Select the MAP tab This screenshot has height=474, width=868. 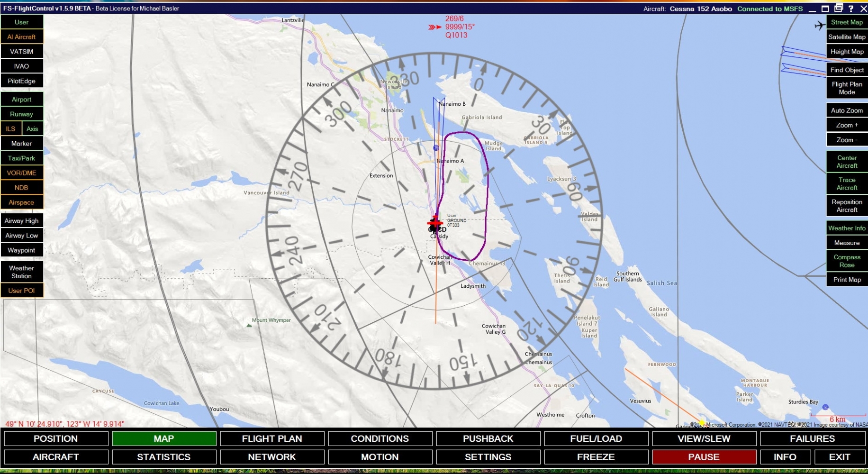click(x=164, y=439)
